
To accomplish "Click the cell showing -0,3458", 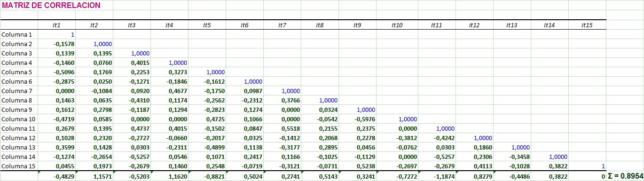I will tap(512, 157).
